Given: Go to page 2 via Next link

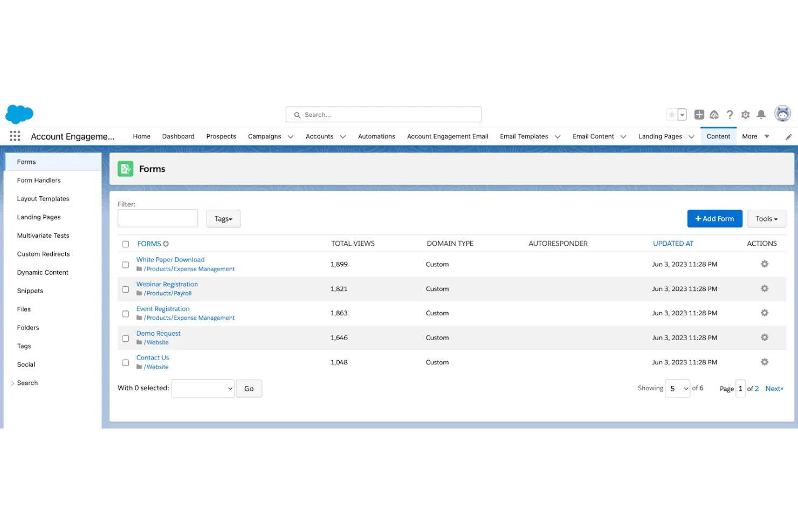Looking at the screenshot, I should (x=774, y=388).
